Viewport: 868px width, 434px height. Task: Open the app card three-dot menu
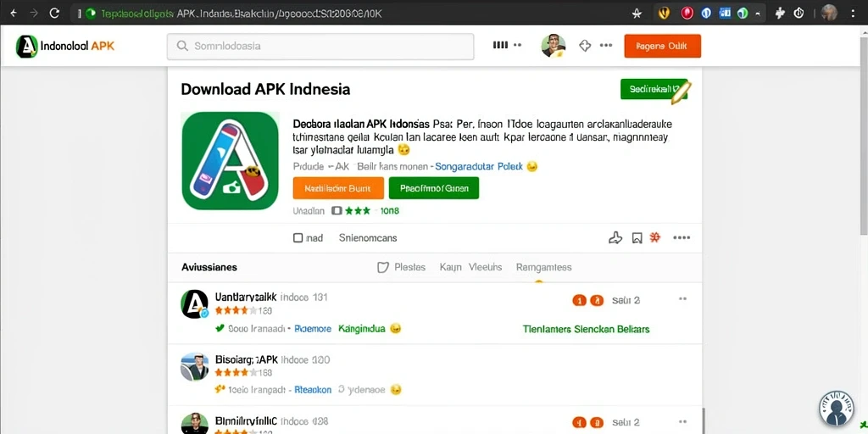pos(682,238)
